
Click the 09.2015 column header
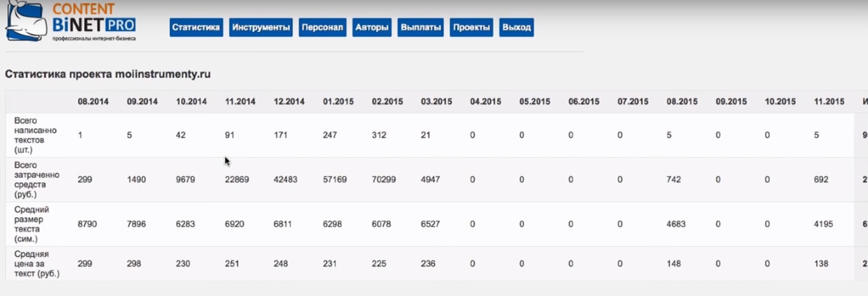pyautogui.click(x=731, y=102)
